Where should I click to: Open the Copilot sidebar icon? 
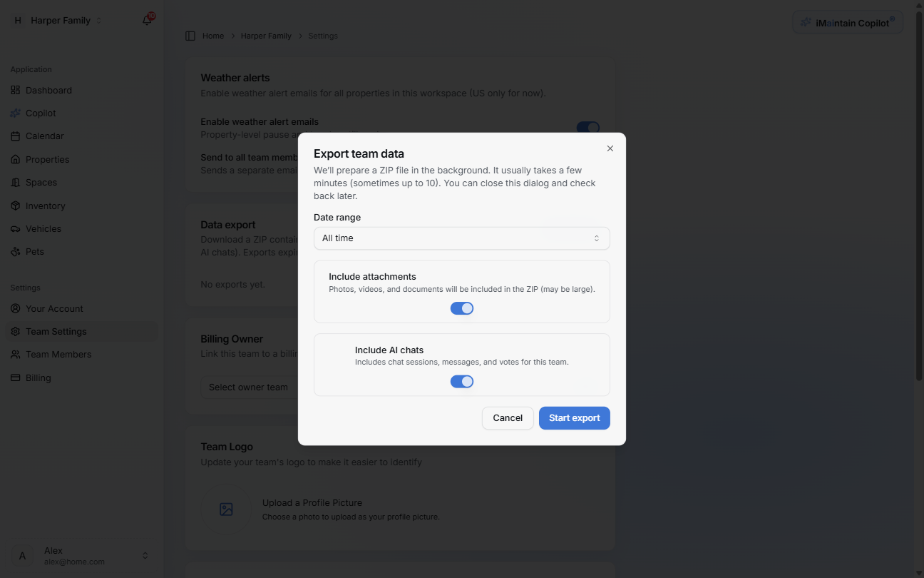click(15, 113)
